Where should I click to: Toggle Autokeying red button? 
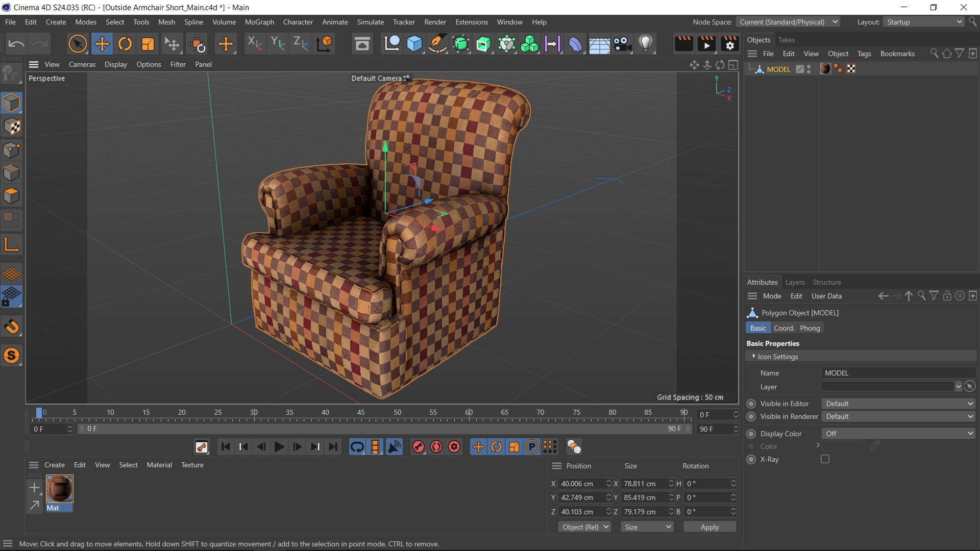tap(436, 447)
